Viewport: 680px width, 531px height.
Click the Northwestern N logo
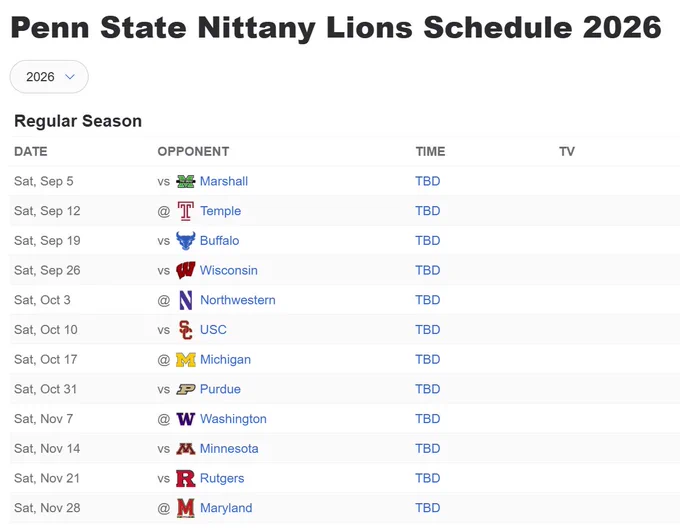186,300
